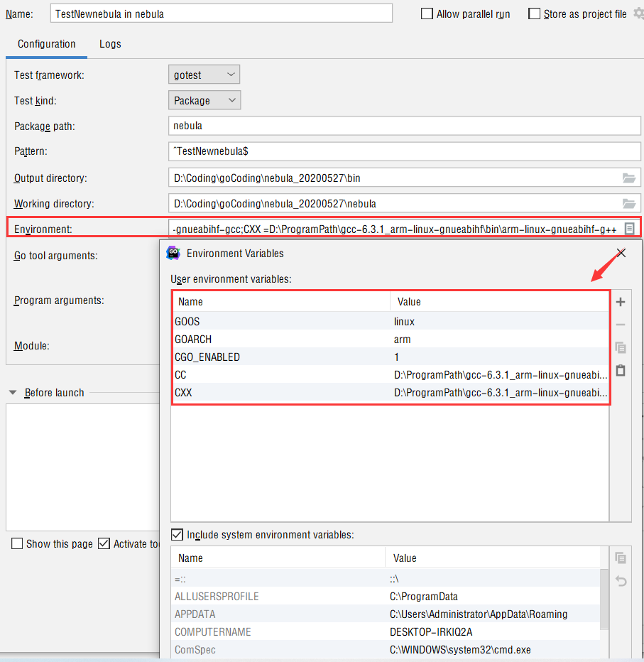Click the revert system variable icon
This screenshot has width=644, height=662.
621,581
